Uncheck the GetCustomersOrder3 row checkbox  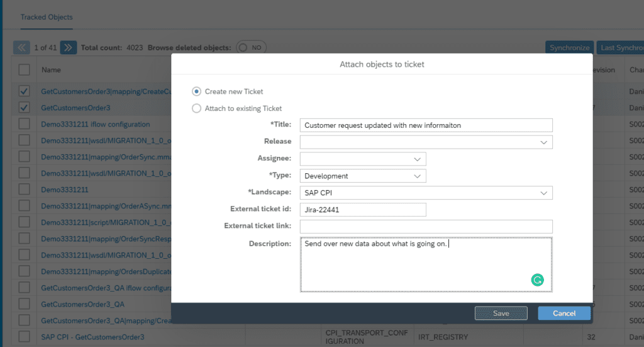pos(25,108)
